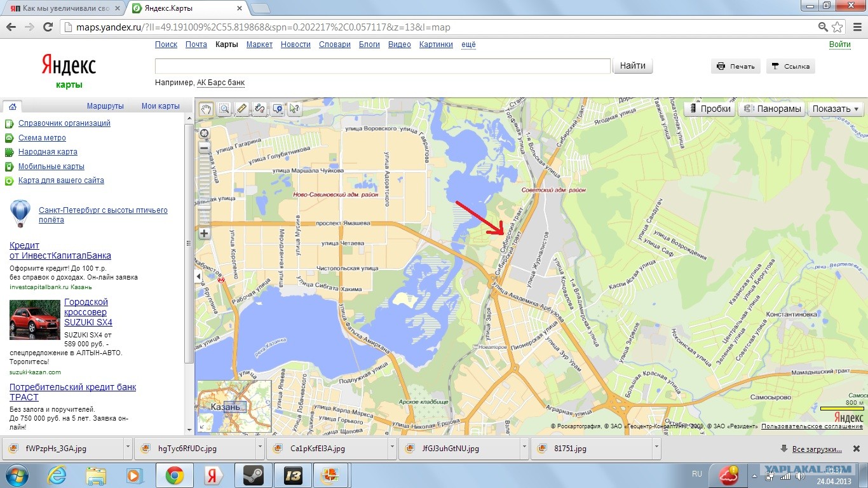Click Все загрузки show all downloads
This screenshot has width=868, height=488.
(817, 449)
